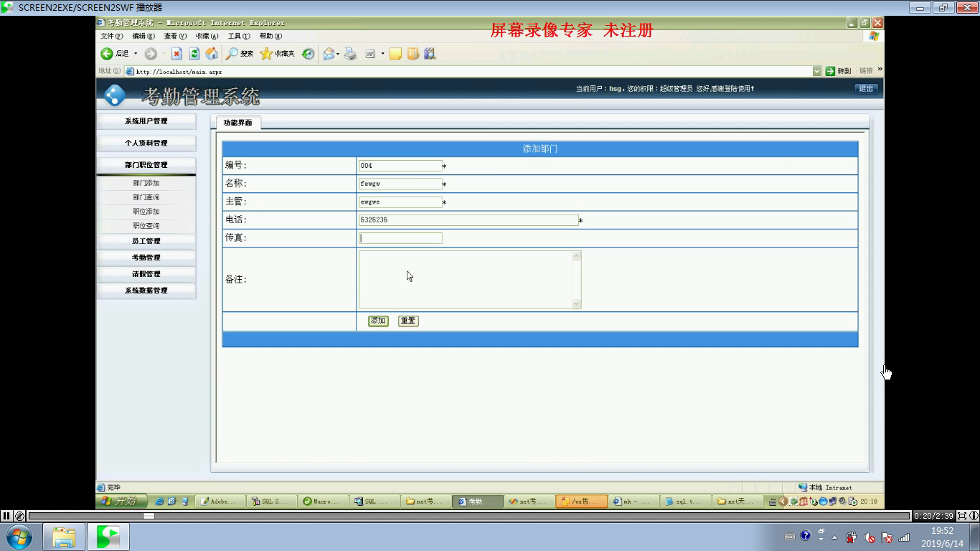Click the IE History clock icon
This screenshot has height=551, width=980.
(308, 54)
